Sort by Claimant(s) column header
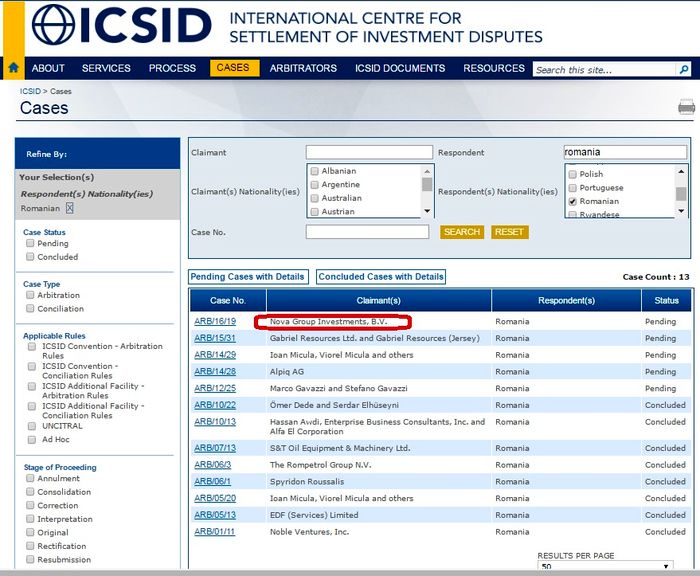Screen dimensions: 700x576 (x=379, y=301)
